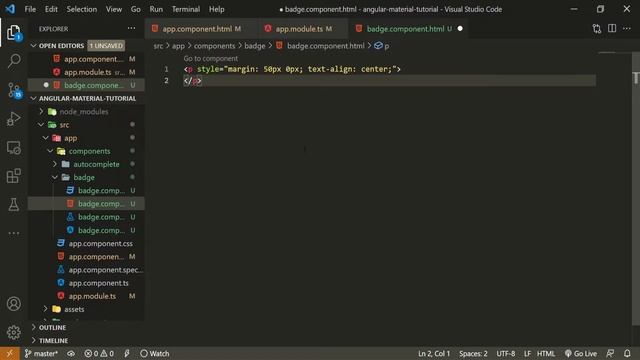Open app.module.ts in Open Editors list
The image size is (640, 360).
87,72
